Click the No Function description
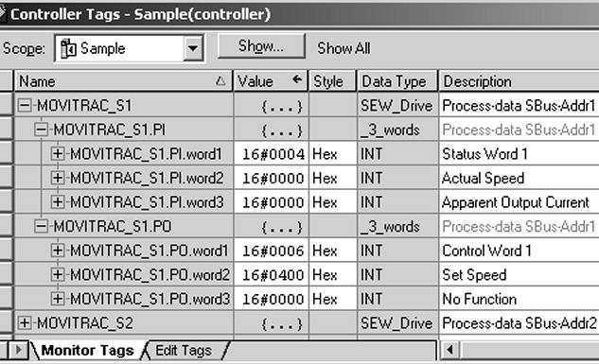599x364 pixels. [479, 299]
